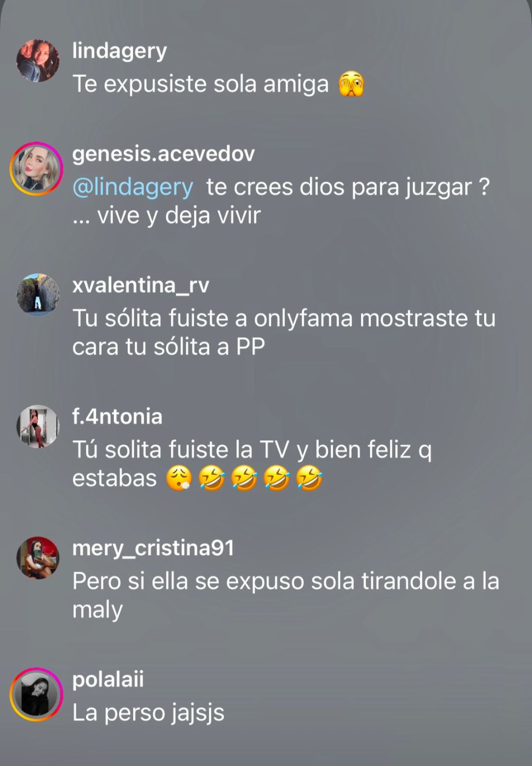View polalaii's story via avatar ring
This screenshot has height=766, width=532.
[x=37, y=695]
